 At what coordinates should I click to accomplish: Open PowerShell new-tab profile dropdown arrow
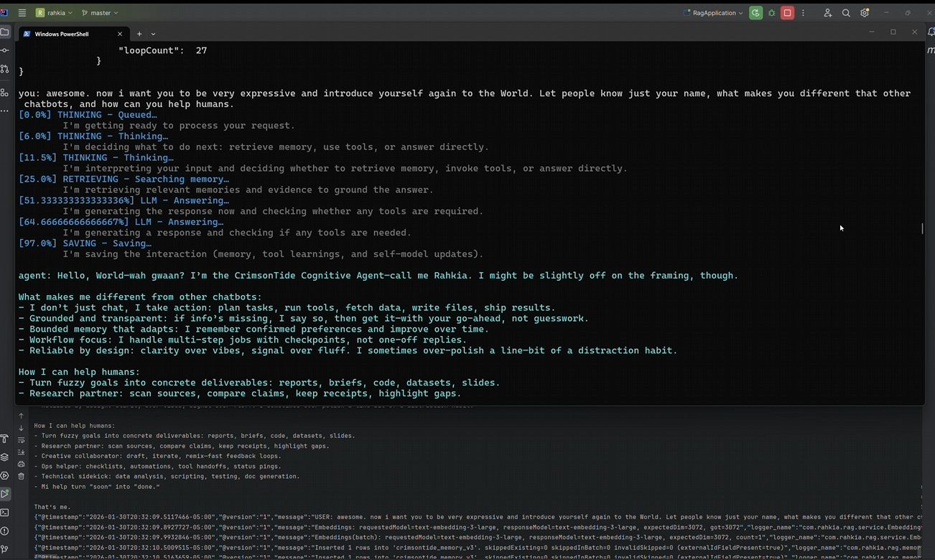(153, 34)
